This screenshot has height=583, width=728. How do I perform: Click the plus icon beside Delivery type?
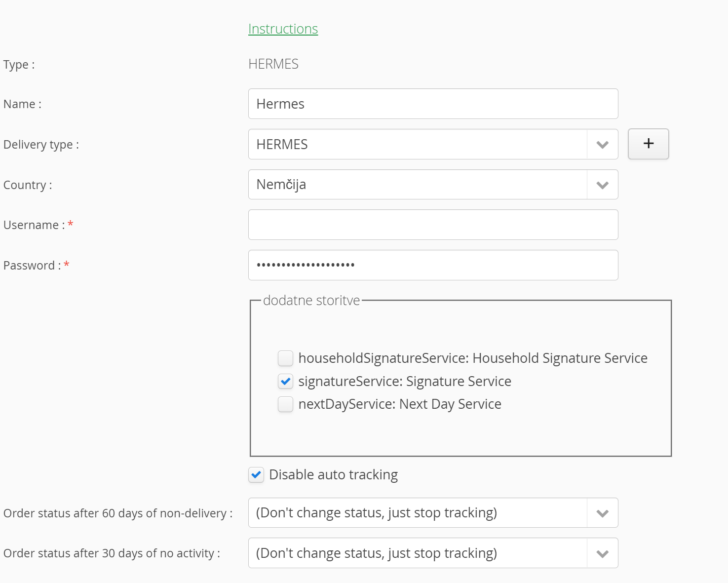click(648, 144)
